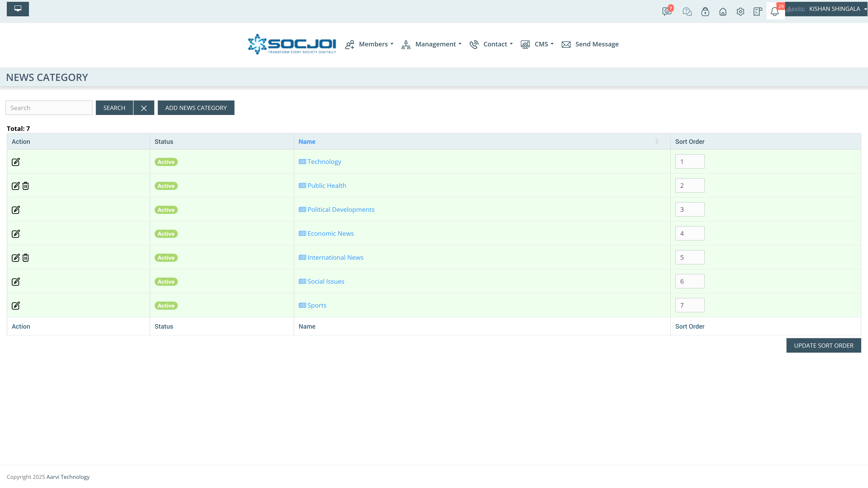The image size is (868, 488).
Task: Click the sort order field for International News
Action: coord(690,257)
